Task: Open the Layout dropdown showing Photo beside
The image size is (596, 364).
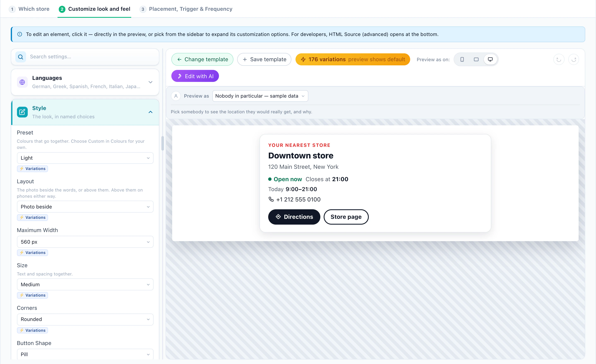Action: 85,207
